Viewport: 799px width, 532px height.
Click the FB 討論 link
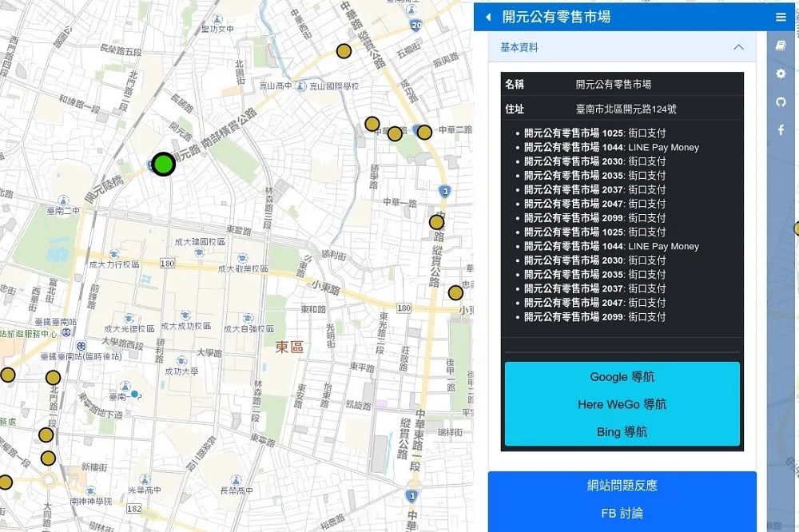point(622,513)
